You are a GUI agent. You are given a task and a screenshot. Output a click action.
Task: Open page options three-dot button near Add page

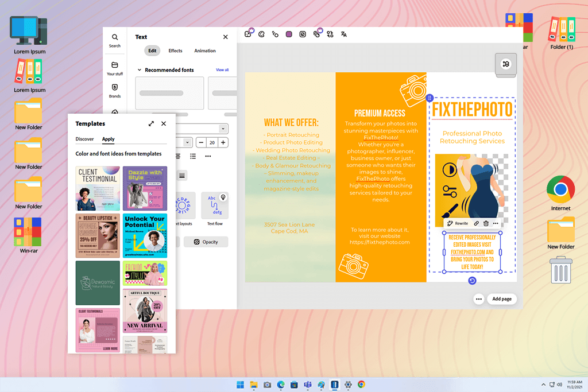(478, 298)
